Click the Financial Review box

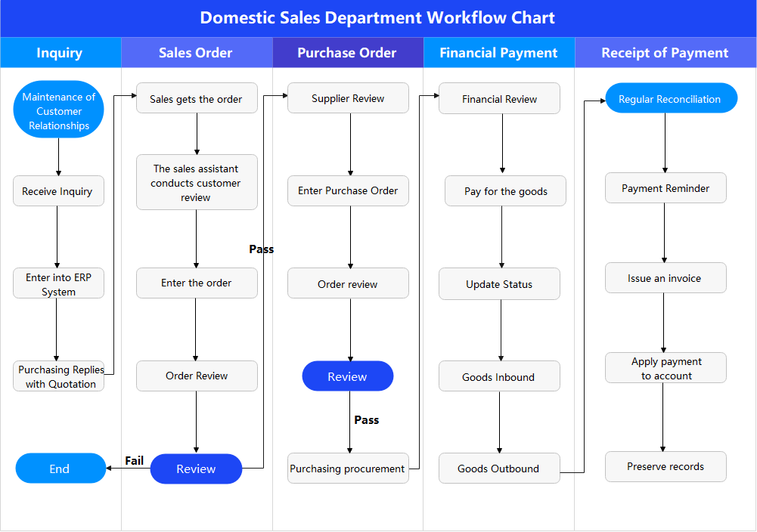[x=498, y=97]
